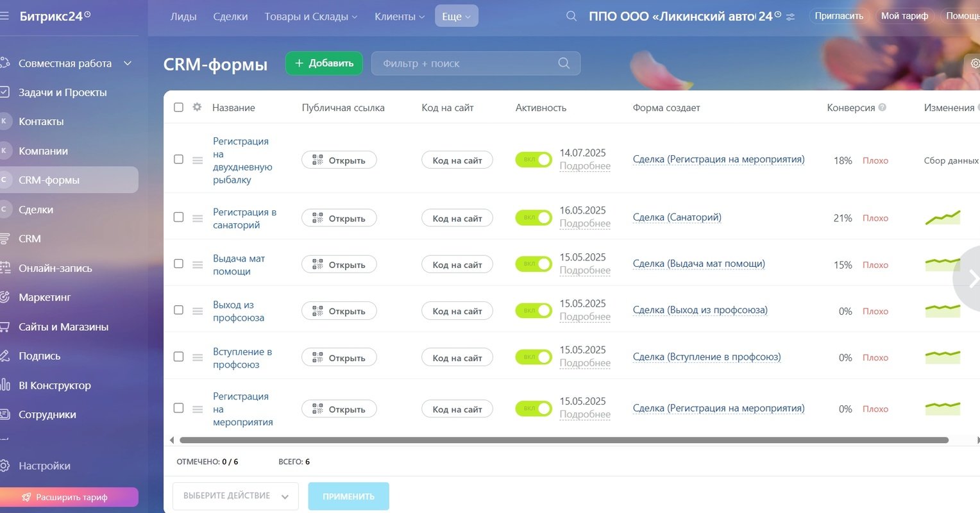Image resolution: width=980 pixels, height=513 pixels.
Task: Click the help question icon next to Конверсия
Action: (883, 107)
